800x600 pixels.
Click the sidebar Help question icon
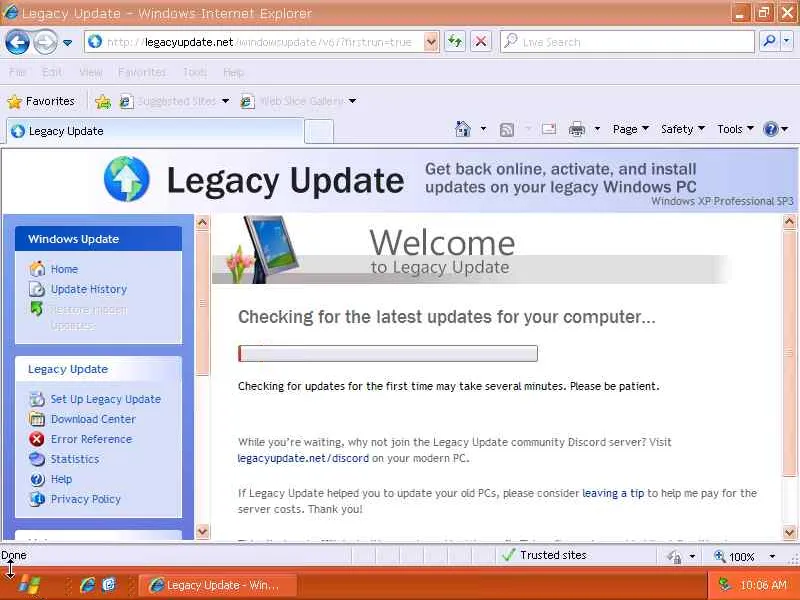(x=37, y=479)
